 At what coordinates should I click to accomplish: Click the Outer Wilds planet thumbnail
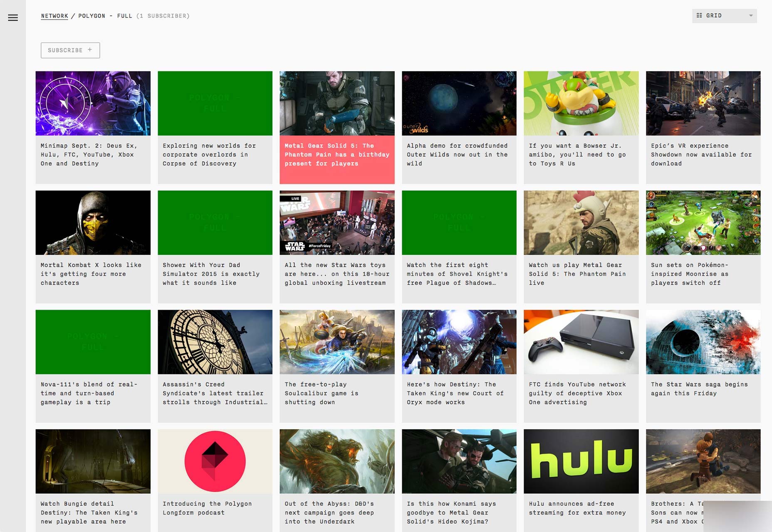point(459,103)
